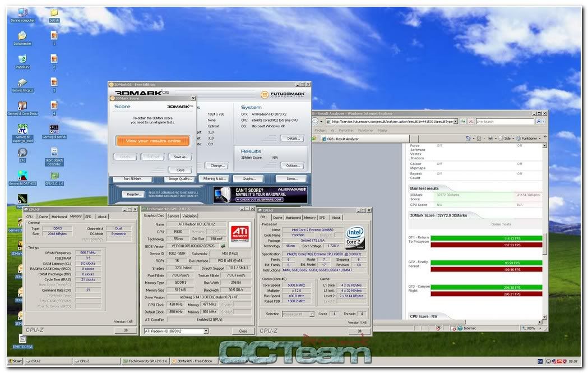The height and width of the screenshot is (373, 588).
Task: Open the Rediger menu in IE
Action: [320, 130]
